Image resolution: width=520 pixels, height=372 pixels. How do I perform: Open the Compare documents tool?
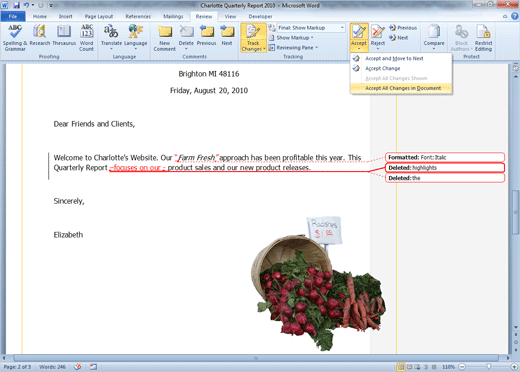[434, 37]
